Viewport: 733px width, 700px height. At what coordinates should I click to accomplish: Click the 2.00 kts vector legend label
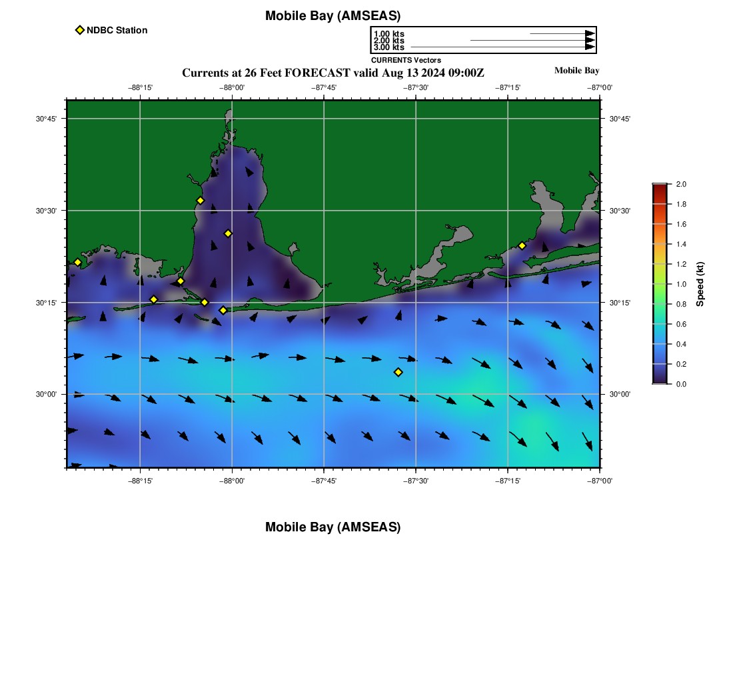(388, 41)
